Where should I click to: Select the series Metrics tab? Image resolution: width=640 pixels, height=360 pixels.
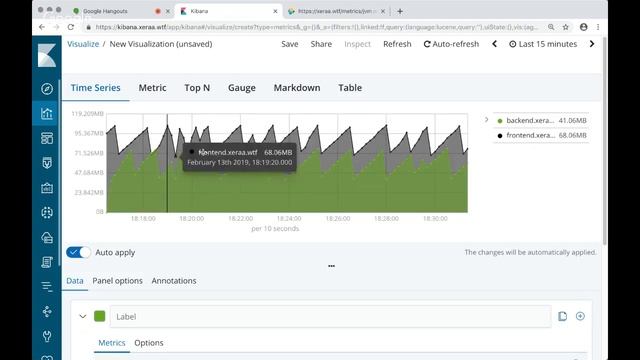point(112,343)
